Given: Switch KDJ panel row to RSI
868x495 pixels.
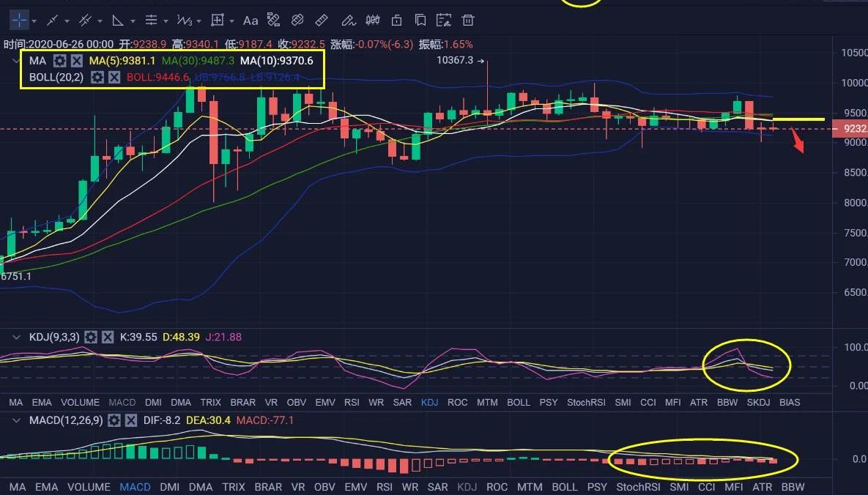Looking at the screenshot, I should coord(352,403).
